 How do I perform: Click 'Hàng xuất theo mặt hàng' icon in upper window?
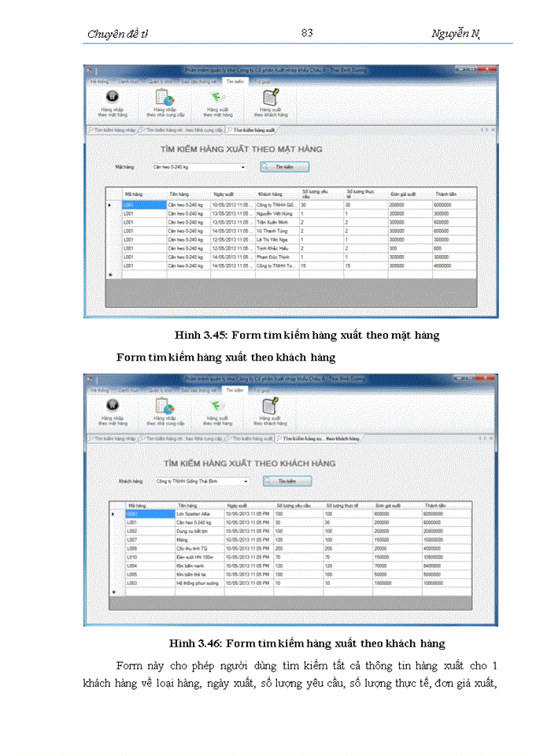click(217, 98)
